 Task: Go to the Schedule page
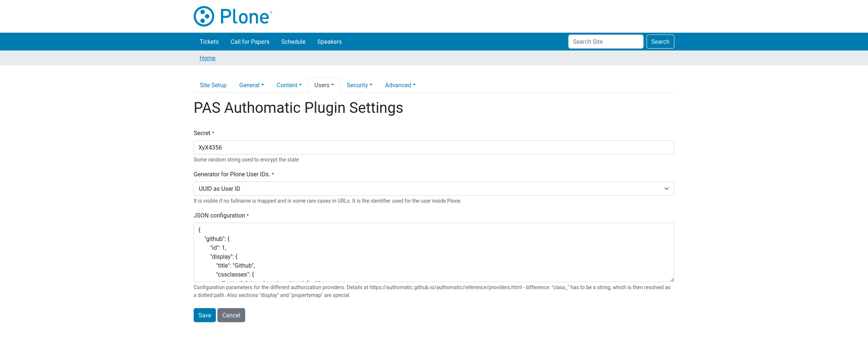[x=293, y=42]
